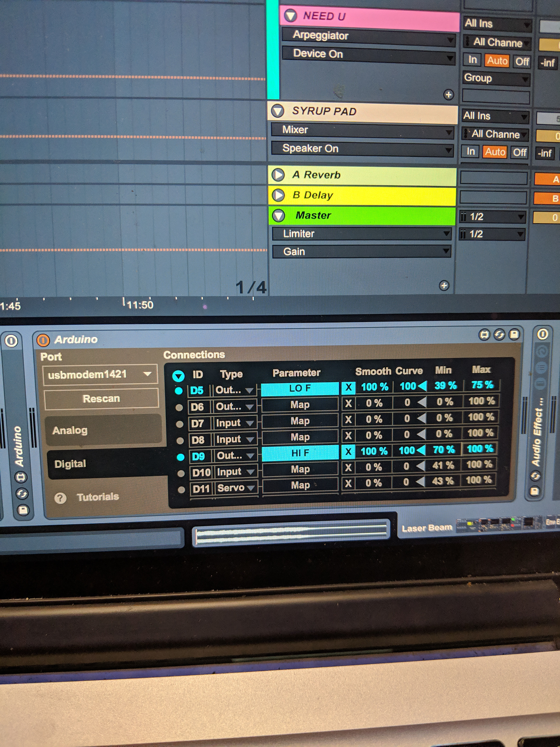This screenshot has width=560, height=747.
Task: Click the D5 row X unmap button
Action: tap(348, 387)
